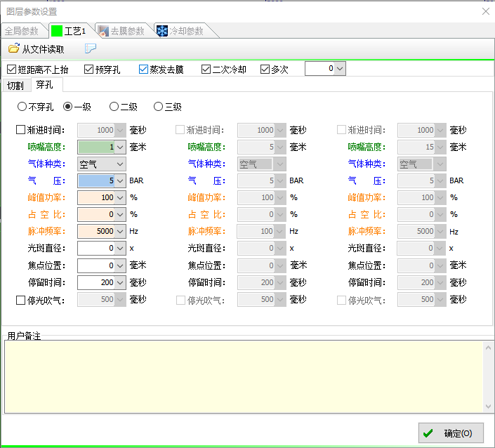
Task: Click the 用户备注 scrollbar down arrow
Action: 488,407
